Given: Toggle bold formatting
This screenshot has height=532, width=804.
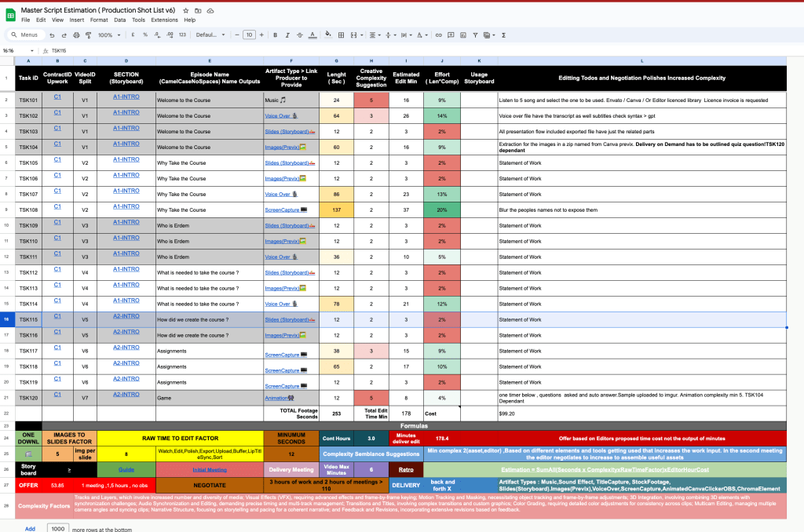Looking at the screenshot, I should pyautogui.click(x=276, y=35).
